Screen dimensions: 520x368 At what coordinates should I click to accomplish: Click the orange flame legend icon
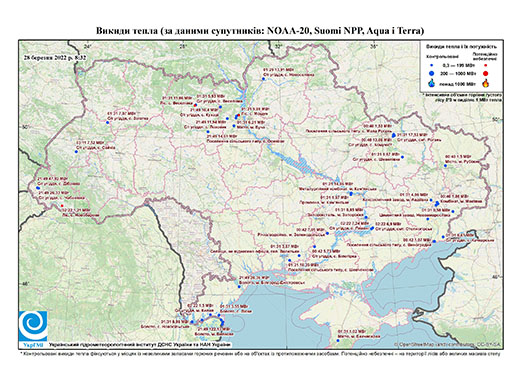[486, 83]
